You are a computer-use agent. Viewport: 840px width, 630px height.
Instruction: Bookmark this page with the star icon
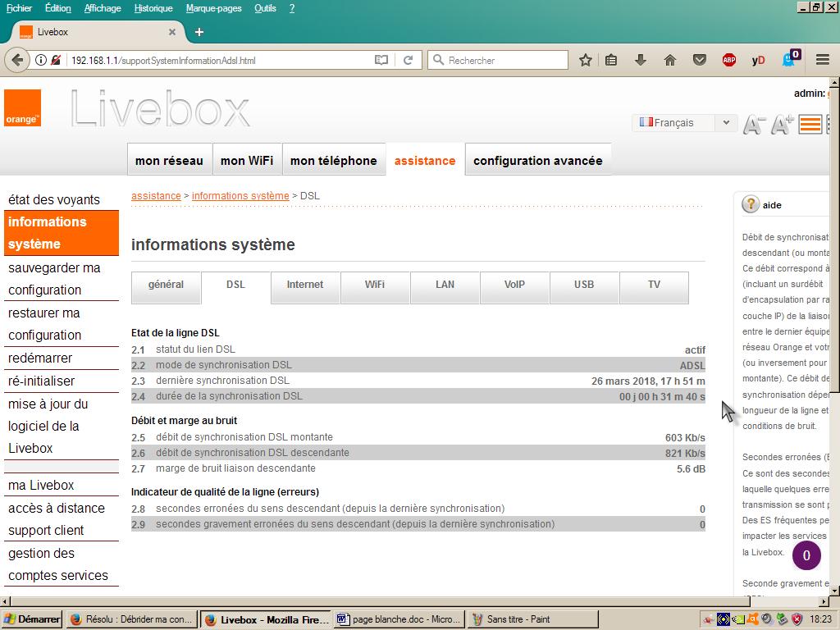click(x=586, y=60)
